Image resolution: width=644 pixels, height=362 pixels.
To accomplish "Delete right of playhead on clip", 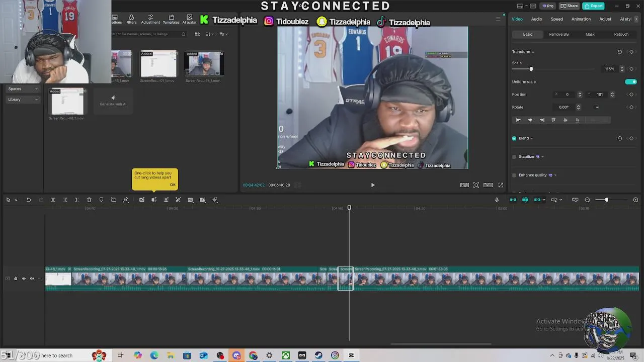I will click(x=76, y=200).
